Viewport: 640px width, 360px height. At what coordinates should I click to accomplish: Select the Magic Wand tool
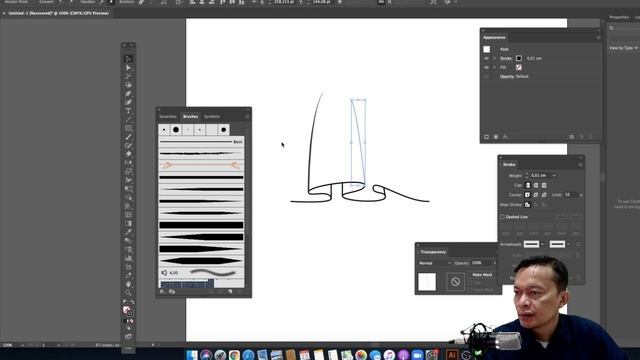point(129,76)
